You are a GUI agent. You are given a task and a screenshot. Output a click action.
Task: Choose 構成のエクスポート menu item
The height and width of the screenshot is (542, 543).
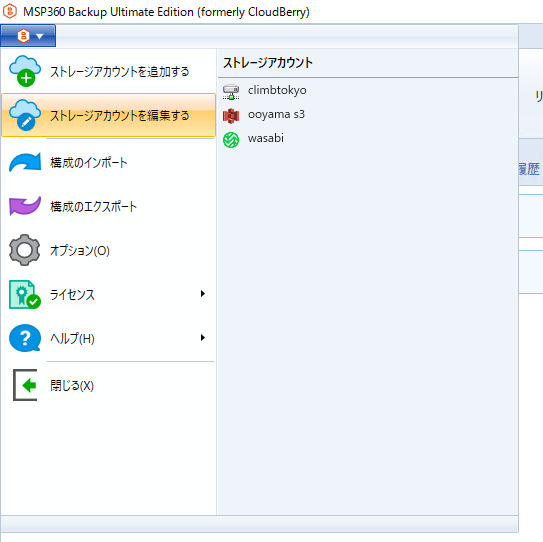pyautogui.click(x=109, y=206)
